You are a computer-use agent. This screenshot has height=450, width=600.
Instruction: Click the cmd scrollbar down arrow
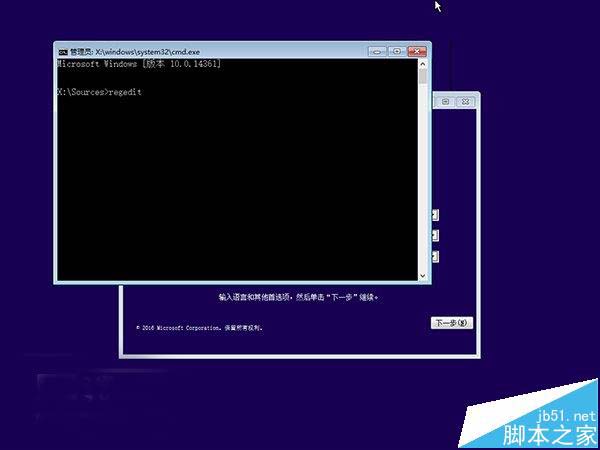pyautogui.click(x=422, y=275)
